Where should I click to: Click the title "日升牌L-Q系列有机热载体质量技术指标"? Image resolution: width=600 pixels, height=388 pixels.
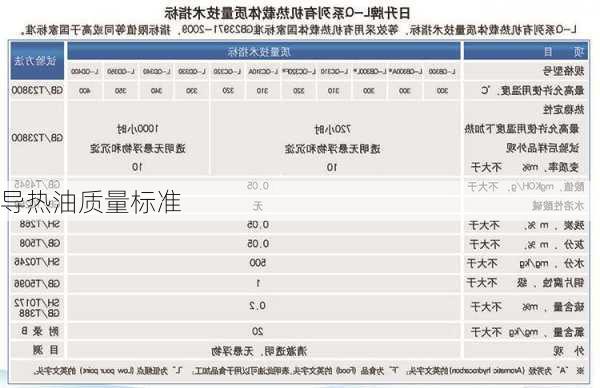point(287,14)
